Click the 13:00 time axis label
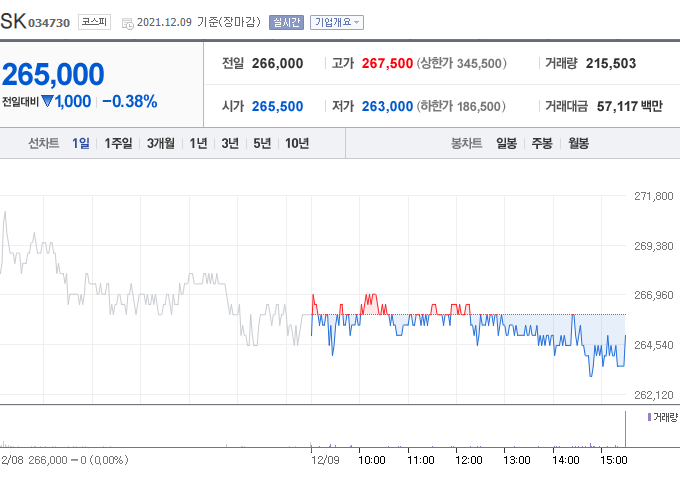The height and width of the screenshot is (480, 680). click(517, 460)
